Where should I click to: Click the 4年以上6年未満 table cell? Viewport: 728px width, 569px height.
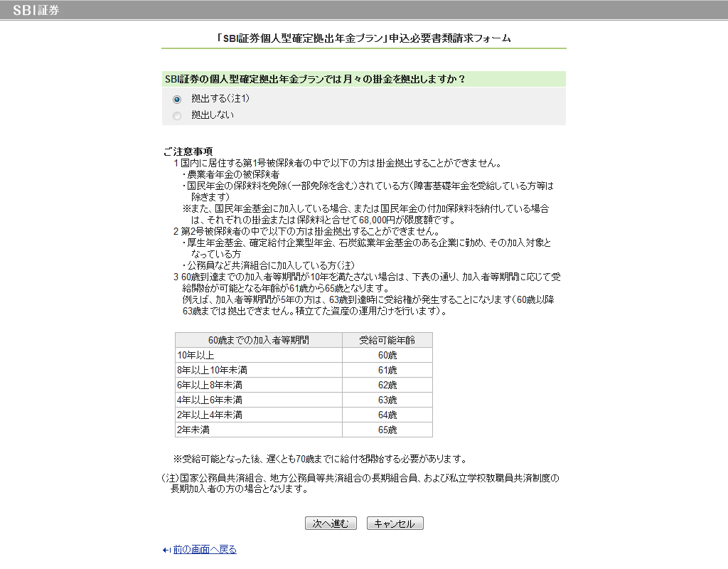click(259, 400)
